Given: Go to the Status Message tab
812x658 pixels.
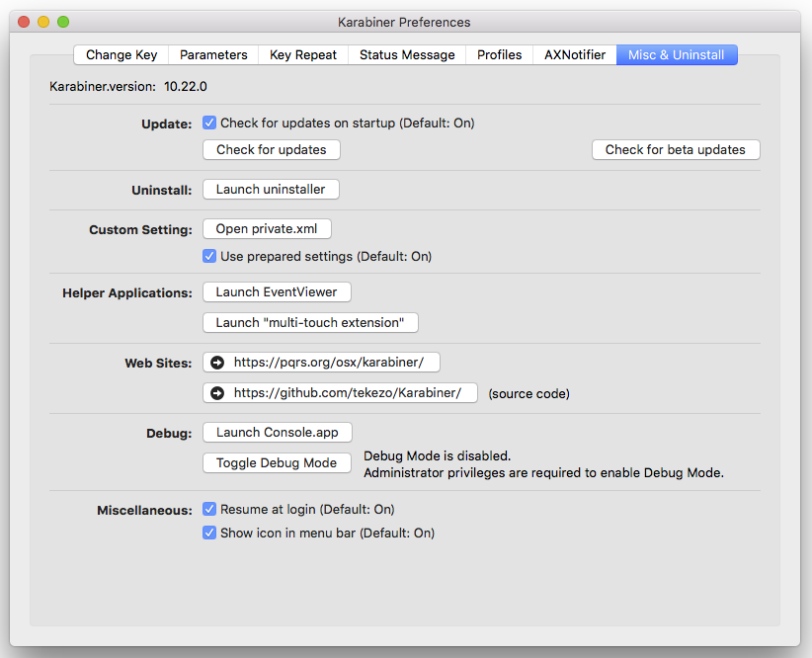Looking at the screenshot, I should (407, 55).
